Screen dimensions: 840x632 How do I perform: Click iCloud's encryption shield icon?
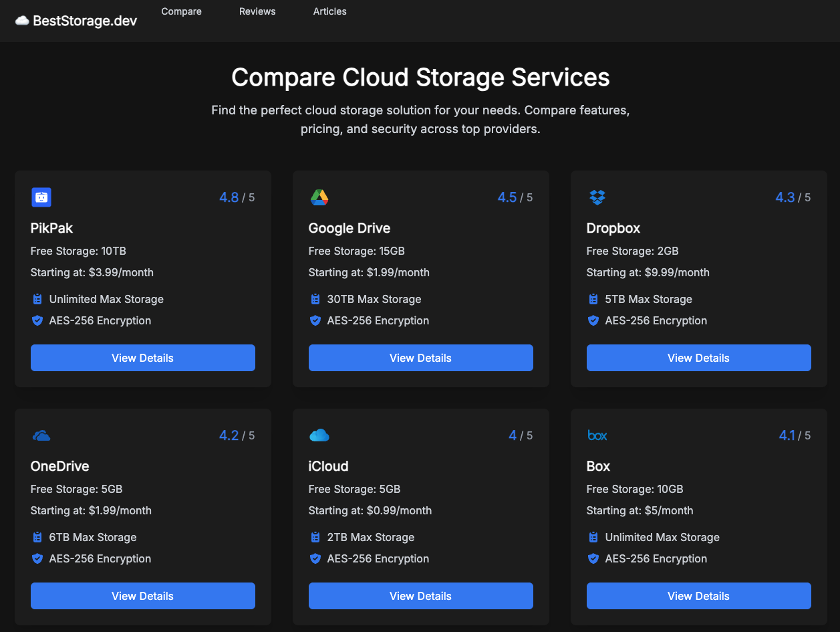tap(315, 558)
